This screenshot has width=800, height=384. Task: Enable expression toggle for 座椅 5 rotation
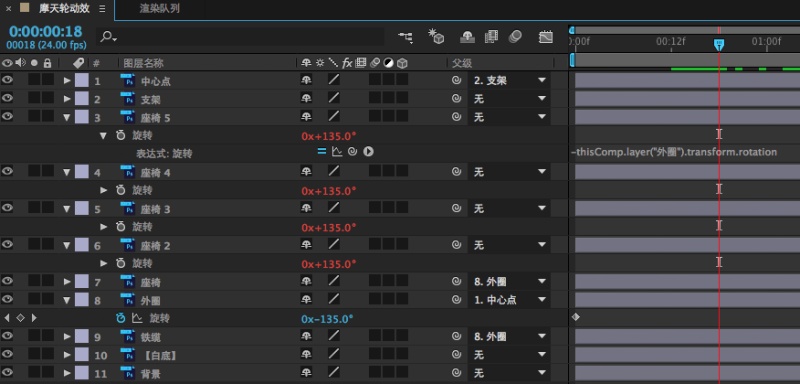[321, 151]
